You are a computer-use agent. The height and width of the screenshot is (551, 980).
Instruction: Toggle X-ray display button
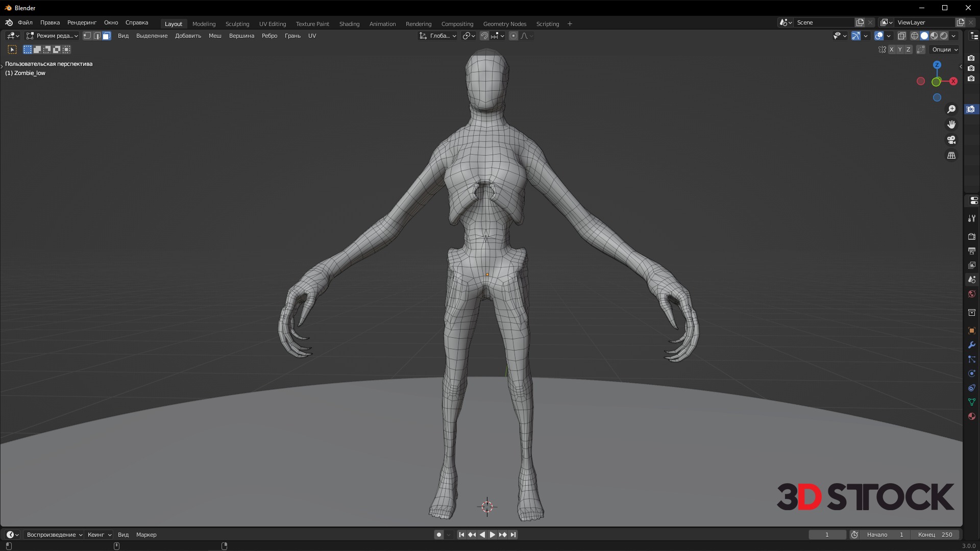(902, 36)
